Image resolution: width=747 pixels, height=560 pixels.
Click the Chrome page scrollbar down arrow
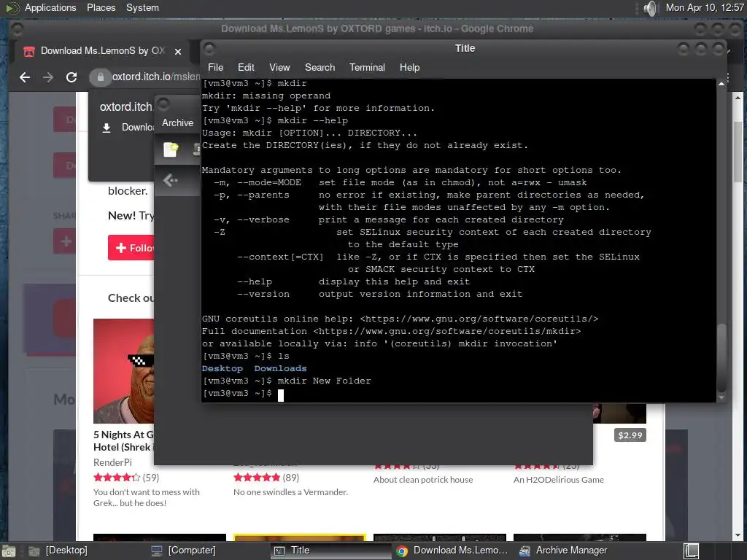tap(738, 534)
